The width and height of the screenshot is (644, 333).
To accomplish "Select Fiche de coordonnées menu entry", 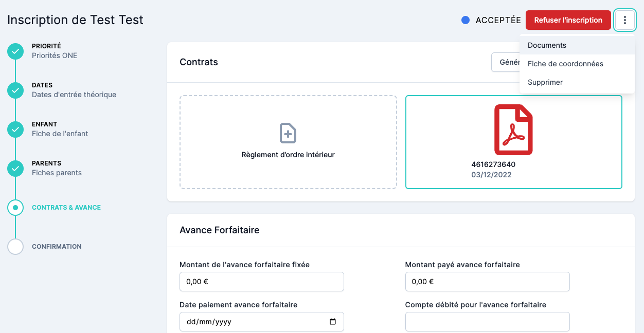I will pyautogui.click(x=565, y=64).
